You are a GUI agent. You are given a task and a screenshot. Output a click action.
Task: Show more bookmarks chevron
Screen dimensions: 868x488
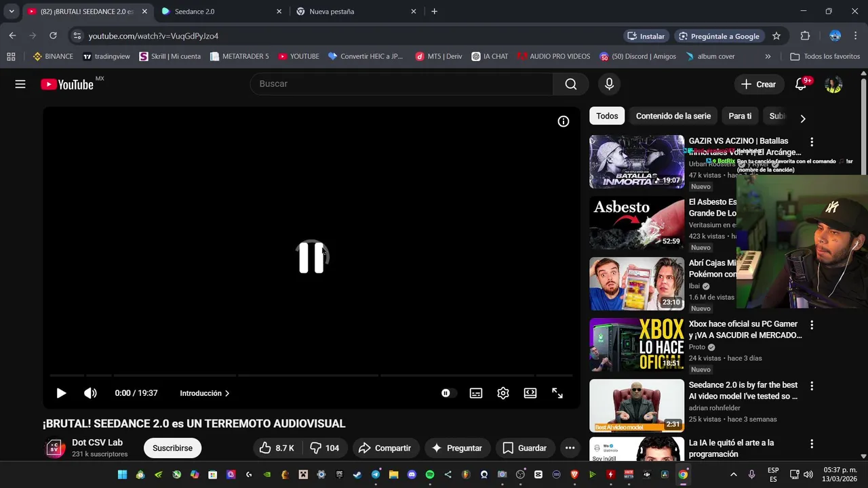[768, 56]
